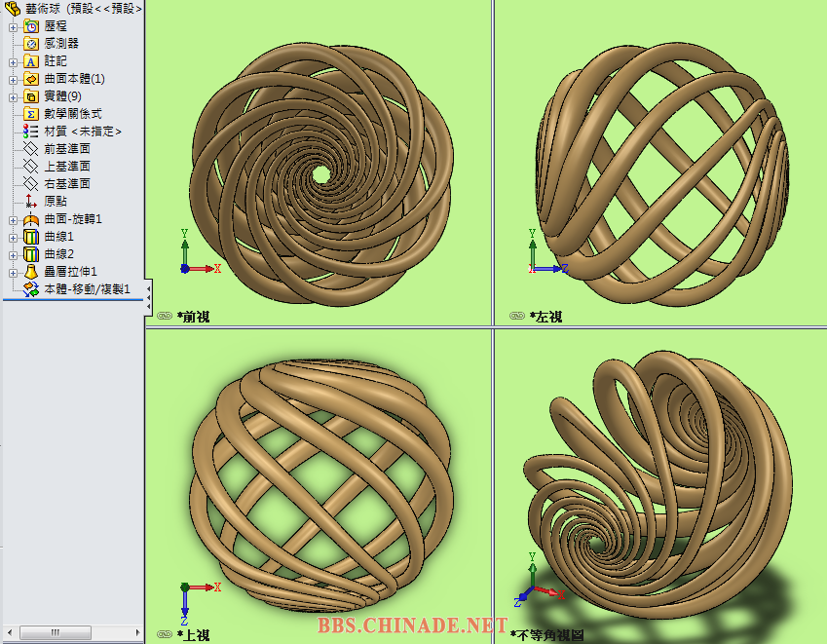Expand the 實體(9) node
The image size is (827, 644).
coord(14,97)
